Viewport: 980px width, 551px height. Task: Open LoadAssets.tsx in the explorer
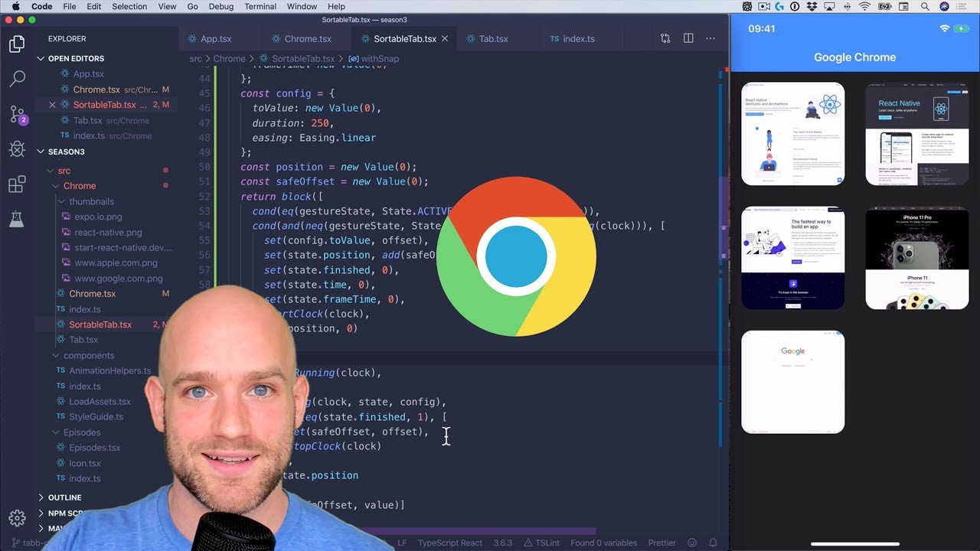pos(100,401)
